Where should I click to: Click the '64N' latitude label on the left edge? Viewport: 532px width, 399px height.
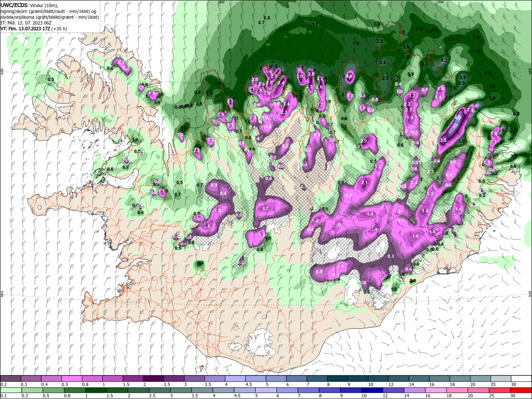pos(2,293)
